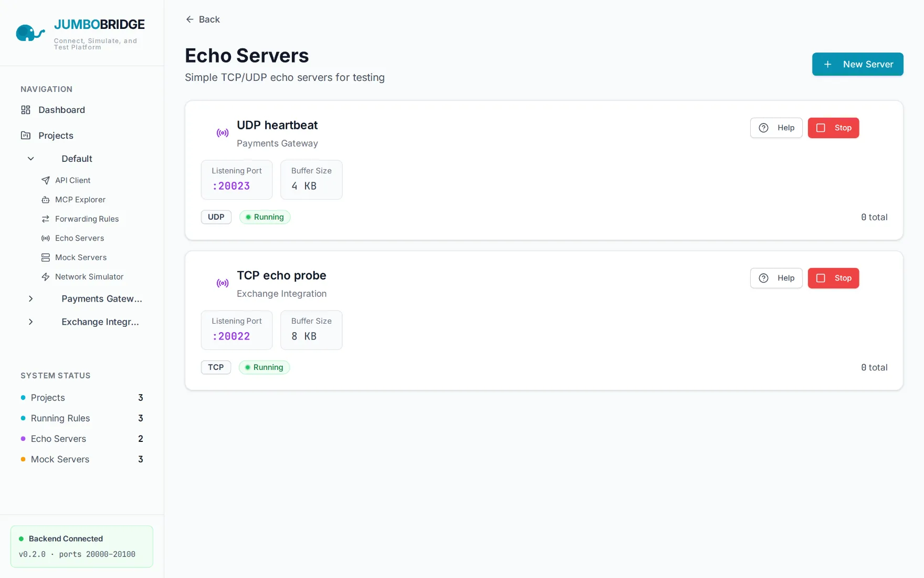924x578 pixels.
Task: Click the plus icon in New Server button
Action: [828, 64]
